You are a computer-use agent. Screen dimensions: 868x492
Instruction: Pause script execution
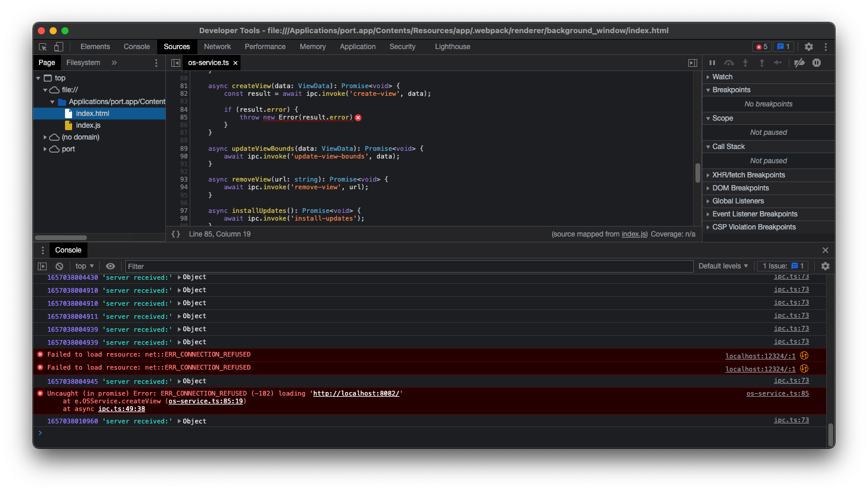click(x=712, y=63)
